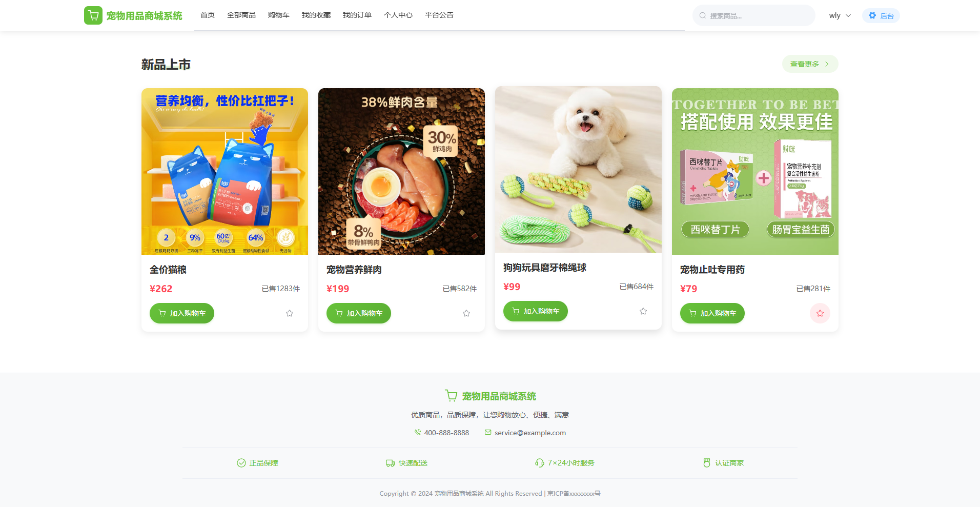The image size is (980, 507).
Task: Go to 我的订单 in the navigation
Action: 357,15
